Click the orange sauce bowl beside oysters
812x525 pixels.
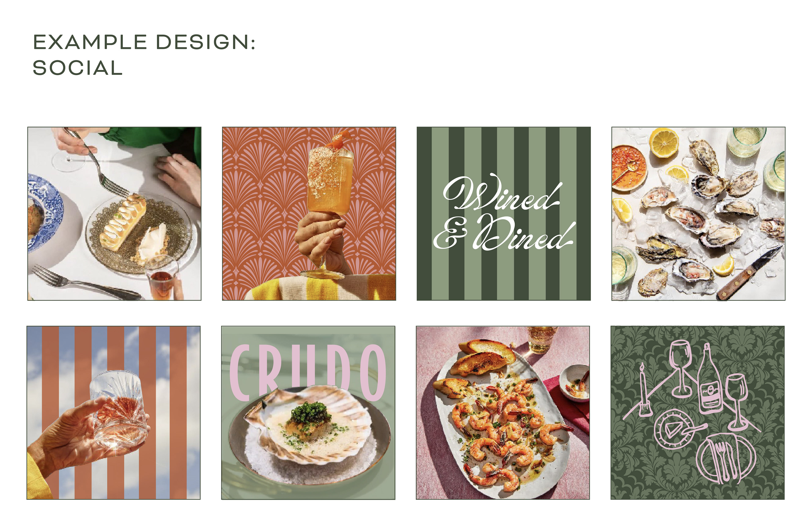(x=628, y=167)
